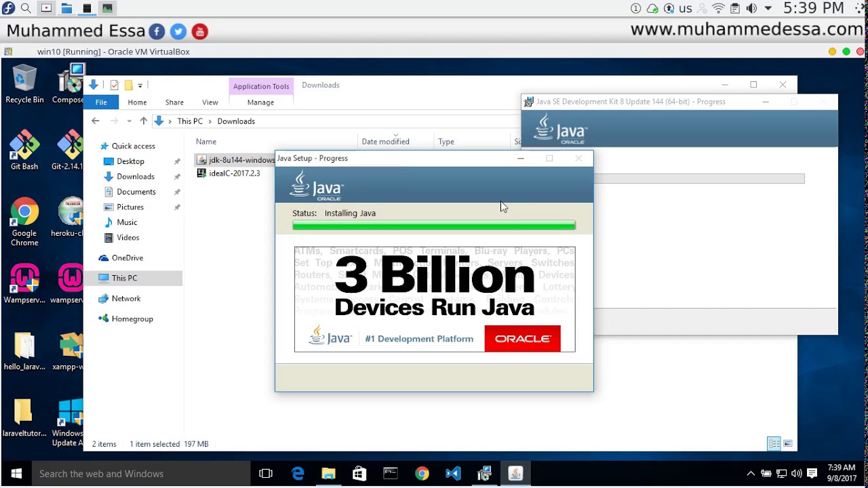Open Task View in taskbar

266,474
